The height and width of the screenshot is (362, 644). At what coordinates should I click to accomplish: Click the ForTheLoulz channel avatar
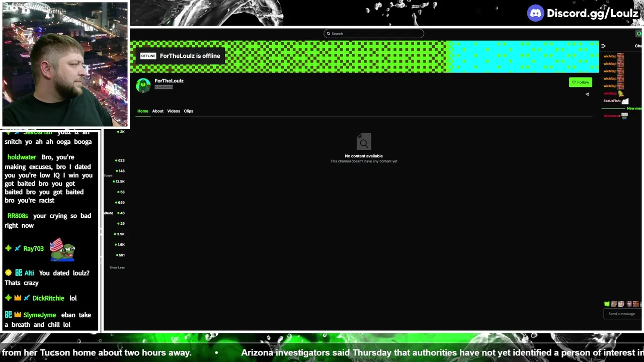143,85
